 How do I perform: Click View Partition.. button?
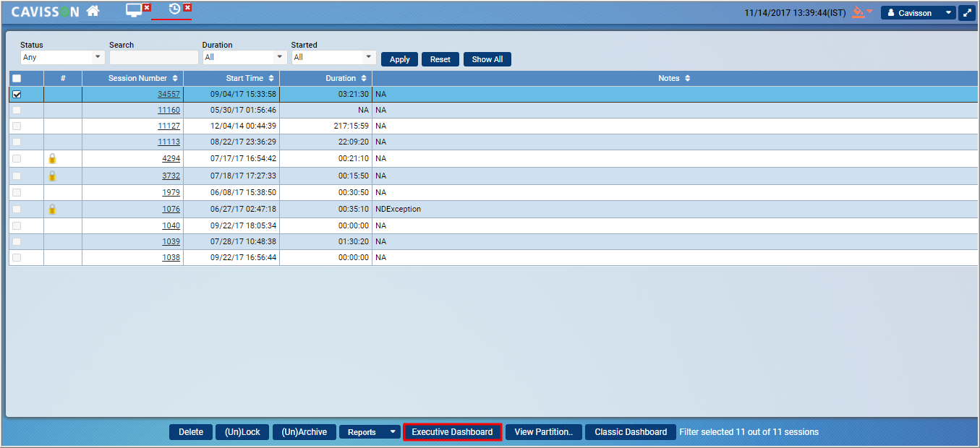pos(544,432)
